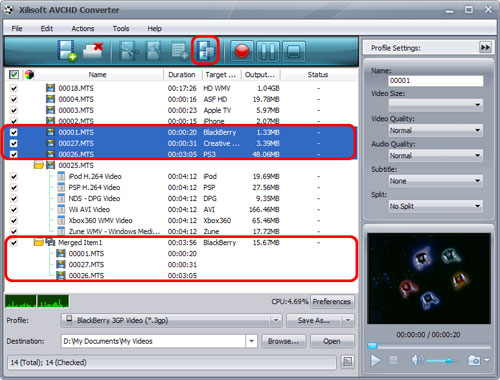The image size is (500, 380).
Task: Click the Preferences button
Action: tap(332, 301)
